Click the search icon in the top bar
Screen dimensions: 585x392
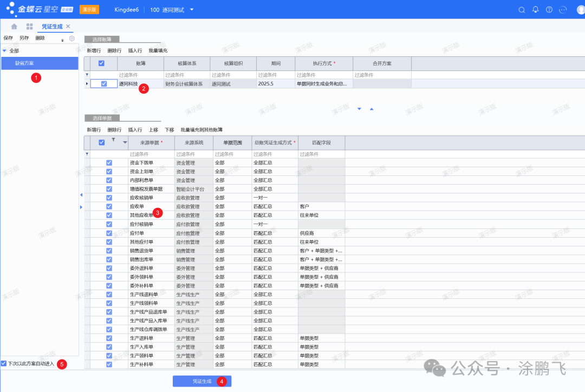[x=522, y=10]
